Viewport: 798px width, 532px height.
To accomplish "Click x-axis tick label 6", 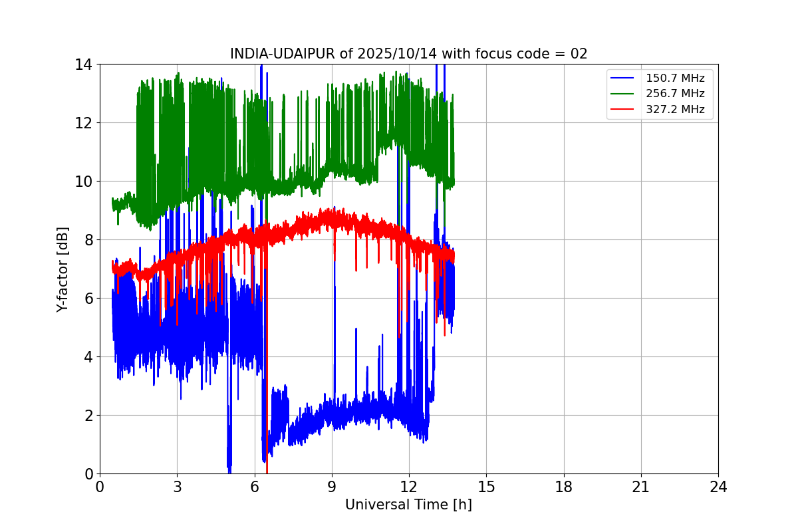I will pyautogui.click(x=254, y=487).
